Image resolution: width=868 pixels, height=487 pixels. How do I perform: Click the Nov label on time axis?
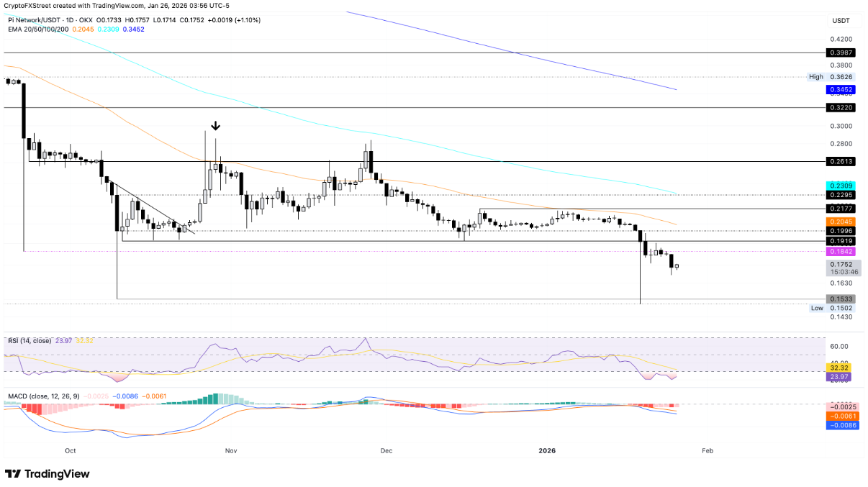230,451
